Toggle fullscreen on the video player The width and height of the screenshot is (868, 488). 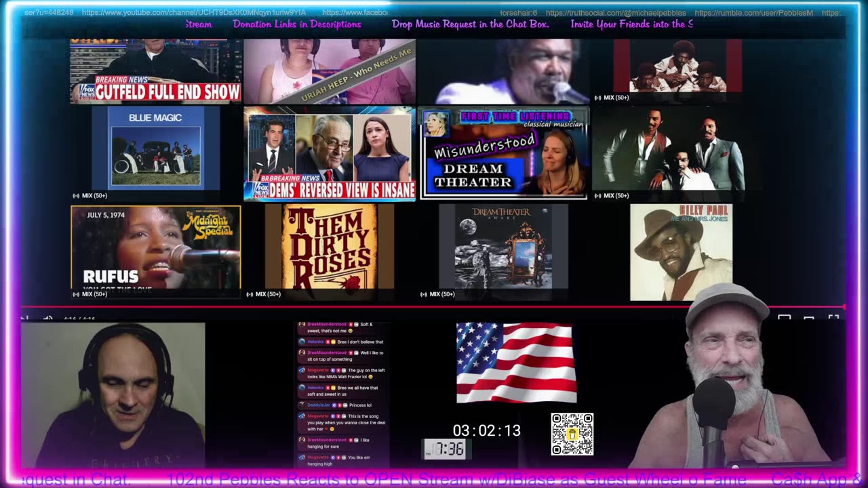pos(833,318)
